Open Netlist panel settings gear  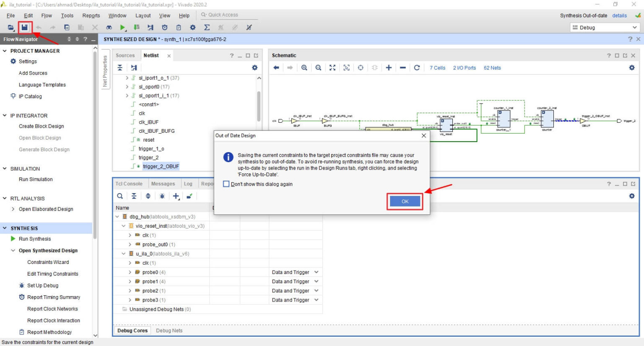click(x=254, y=68)
